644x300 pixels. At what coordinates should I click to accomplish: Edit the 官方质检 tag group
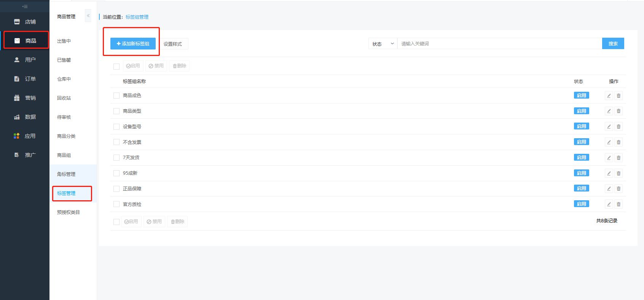point(609,204)
